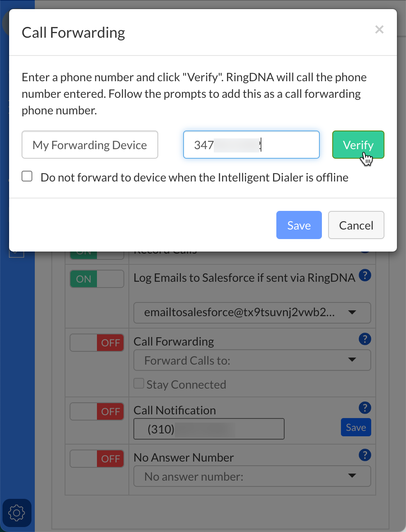Viewport: 406px width, 532px height.
Task: Click the green Verify button
Action: point(358,145)
